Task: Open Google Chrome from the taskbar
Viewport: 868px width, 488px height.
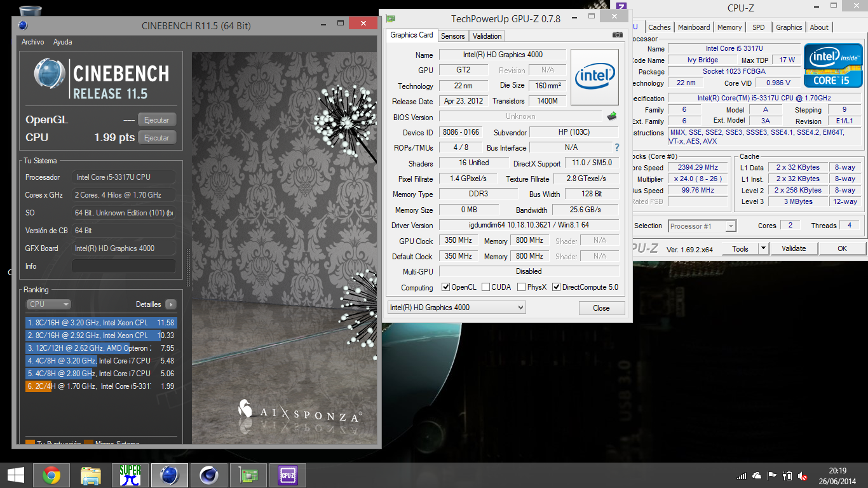Action: [x=51, y=475]
